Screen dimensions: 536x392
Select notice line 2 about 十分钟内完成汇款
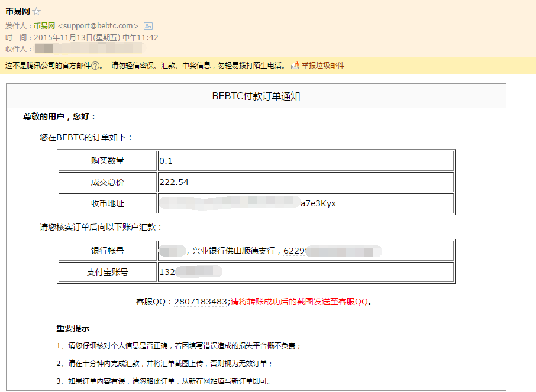[164, 364]
